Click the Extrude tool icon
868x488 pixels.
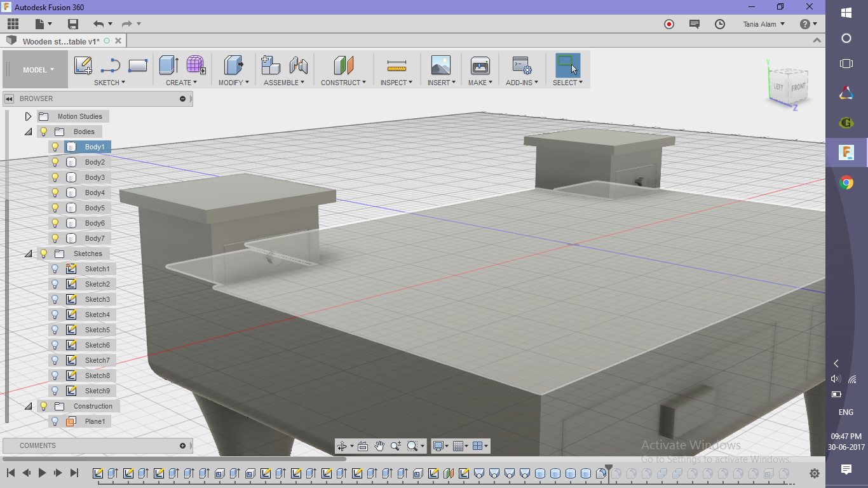(x=169, y=65)
